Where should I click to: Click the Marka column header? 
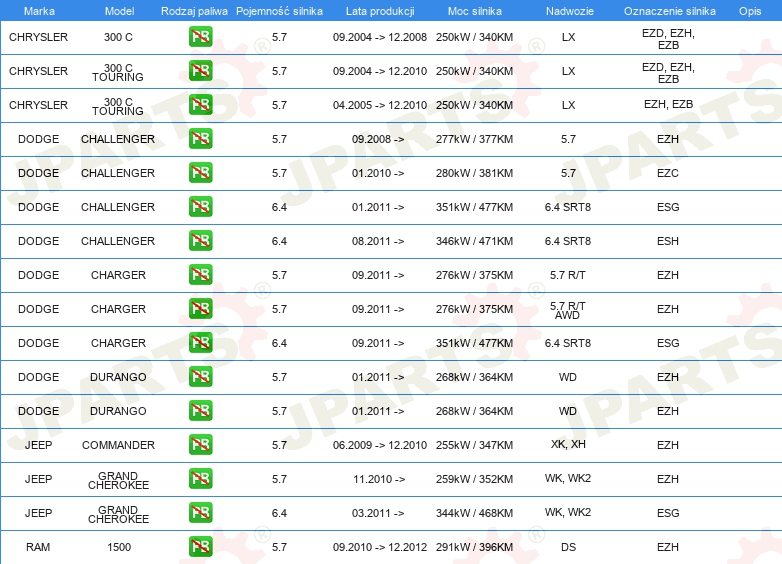tap(39, 11)
